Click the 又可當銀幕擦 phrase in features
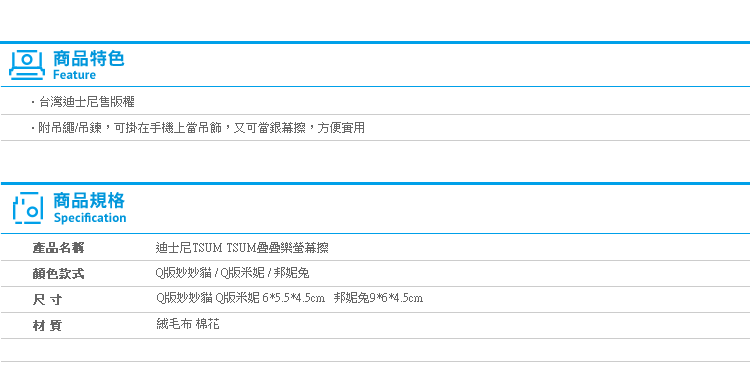The image size is (750, 389). pos(269,128)
